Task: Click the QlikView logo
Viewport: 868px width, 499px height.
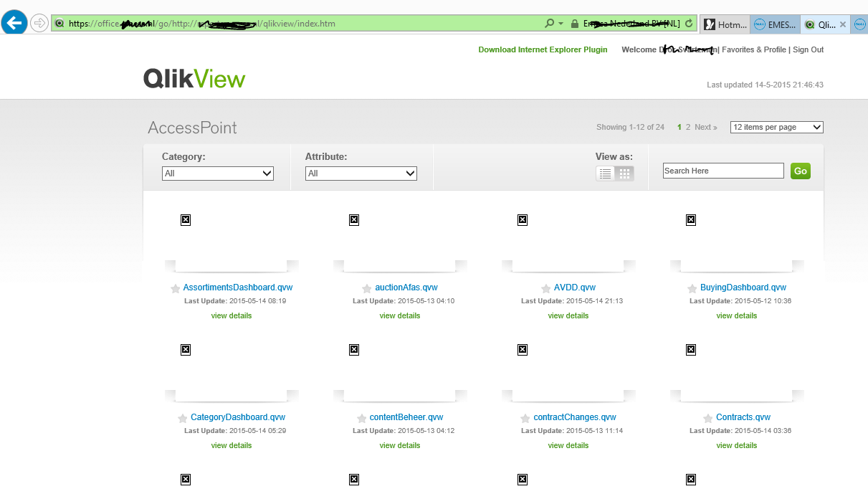Action: point(194,79)
